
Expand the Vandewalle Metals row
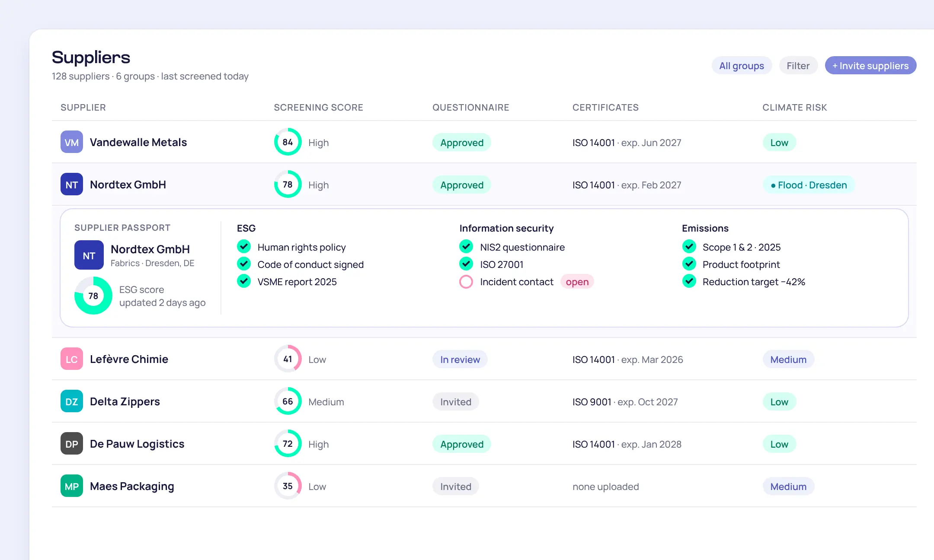pos(484,142)
